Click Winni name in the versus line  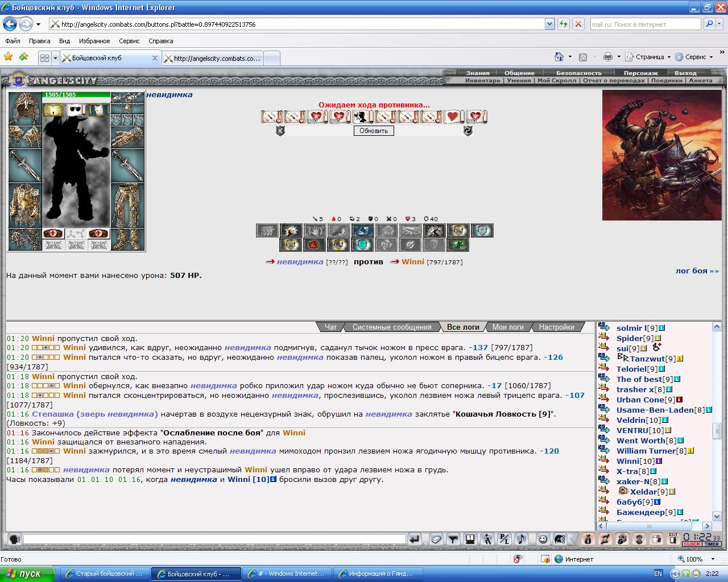pos(413,261)
